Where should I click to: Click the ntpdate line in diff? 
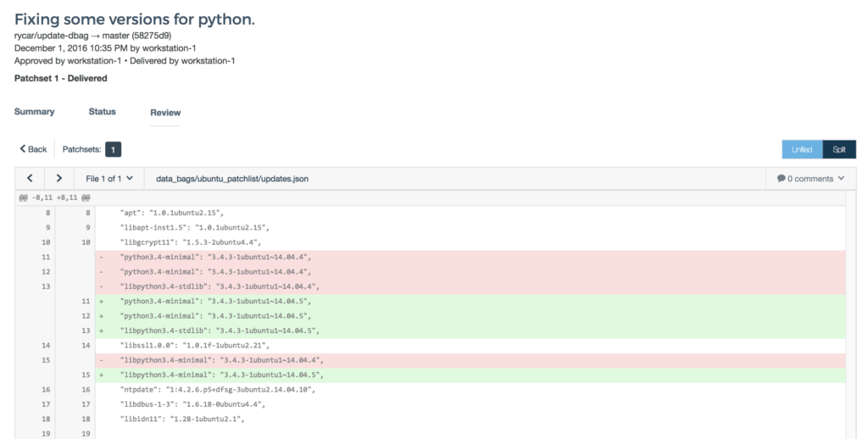(x=217, y=389)
